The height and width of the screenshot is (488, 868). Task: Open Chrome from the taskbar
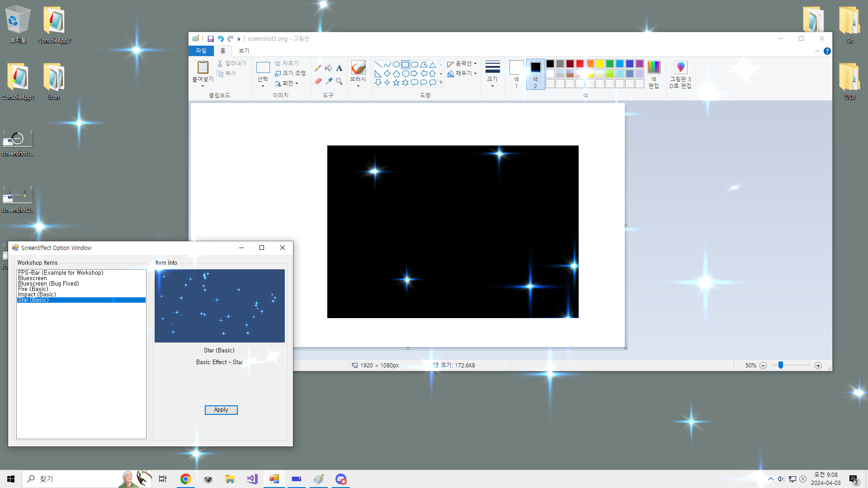pos(185,479)
